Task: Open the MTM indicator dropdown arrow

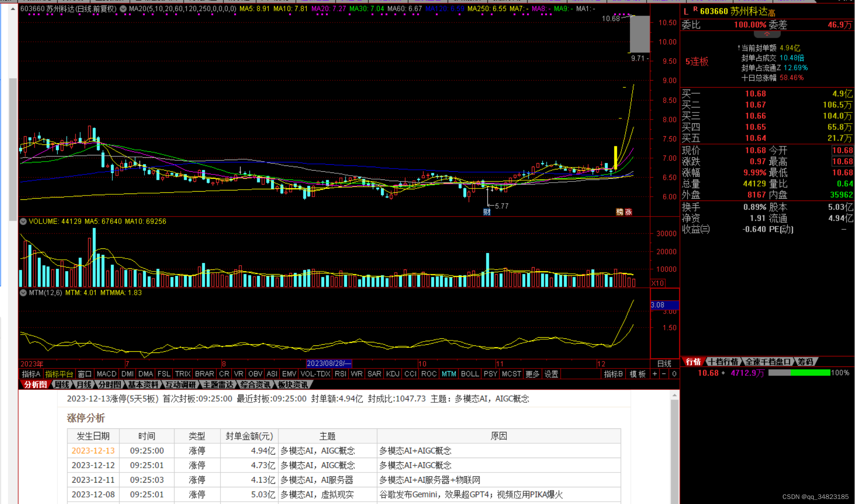Action: click(23, 293)
